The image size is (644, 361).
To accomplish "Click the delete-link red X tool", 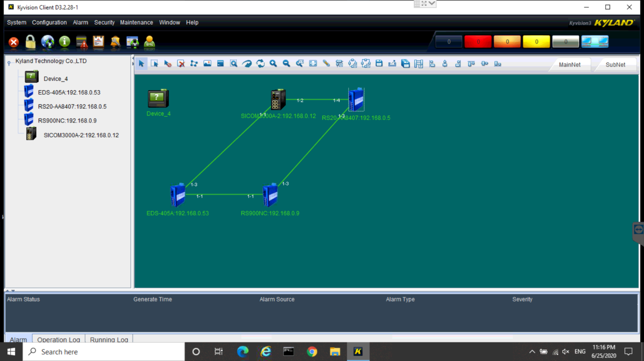I will tap(181, 63).
